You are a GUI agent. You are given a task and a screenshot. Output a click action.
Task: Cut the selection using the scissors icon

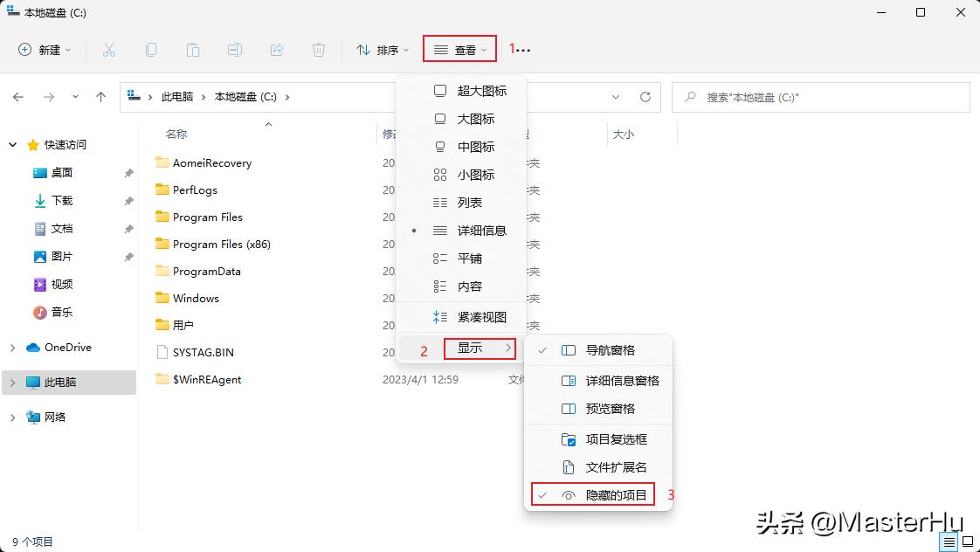click(109, 50)
